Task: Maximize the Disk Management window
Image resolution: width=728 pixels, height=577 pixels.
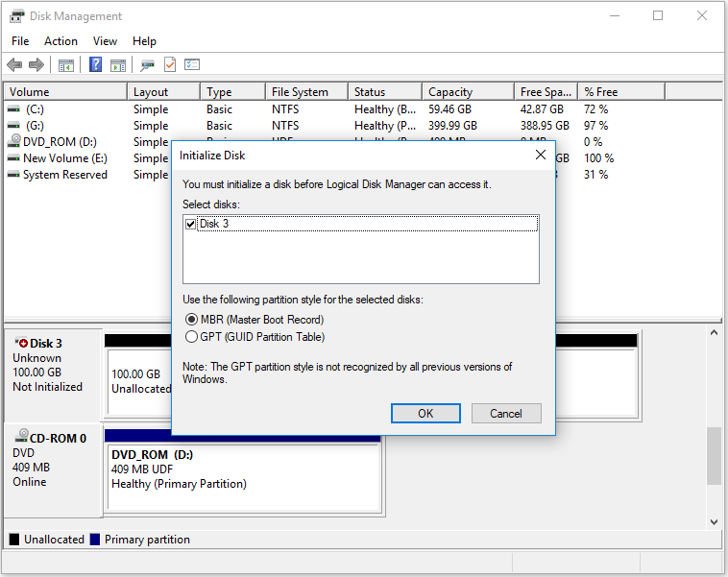Action: pyautogui.click(x=658, y=15)
